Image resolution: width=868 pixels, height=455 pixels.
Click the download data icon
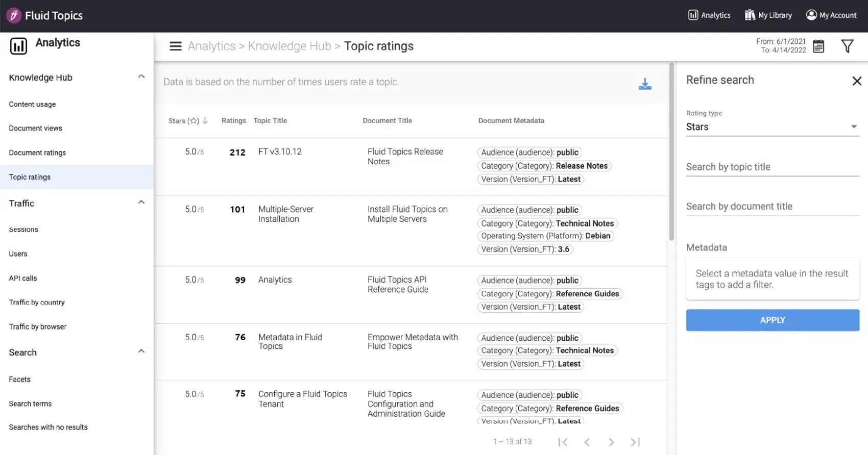(645, 84)
